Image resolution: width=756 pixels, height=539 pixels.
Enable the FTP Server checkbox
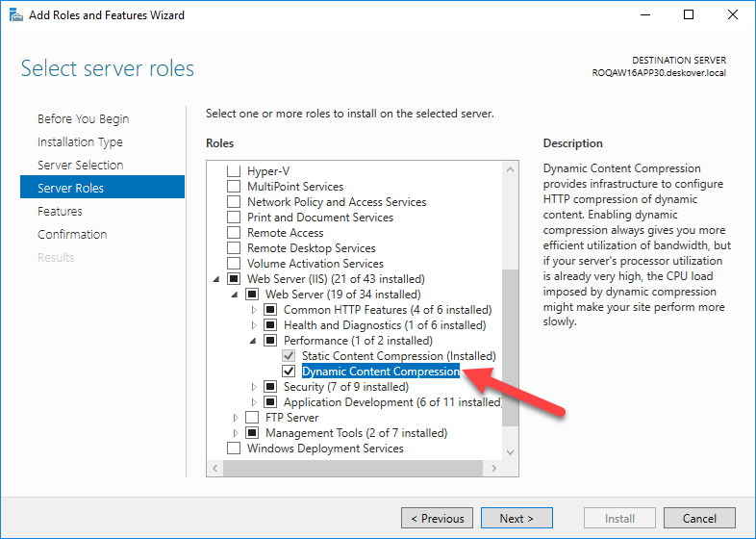252,418
